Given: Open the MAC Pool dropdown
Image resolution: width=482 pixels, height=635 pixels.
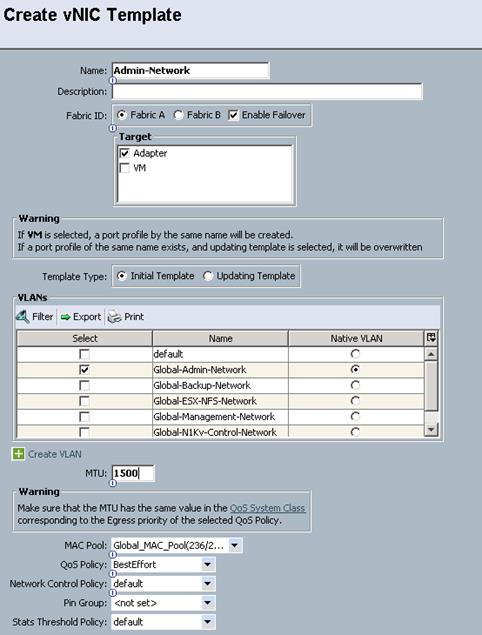Looking at the screenshot, I should 235,546.
